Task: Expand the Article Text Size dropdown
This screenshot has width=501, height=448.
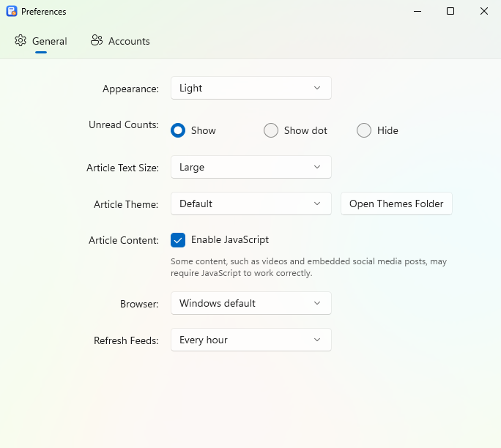Action: [250, 167]
